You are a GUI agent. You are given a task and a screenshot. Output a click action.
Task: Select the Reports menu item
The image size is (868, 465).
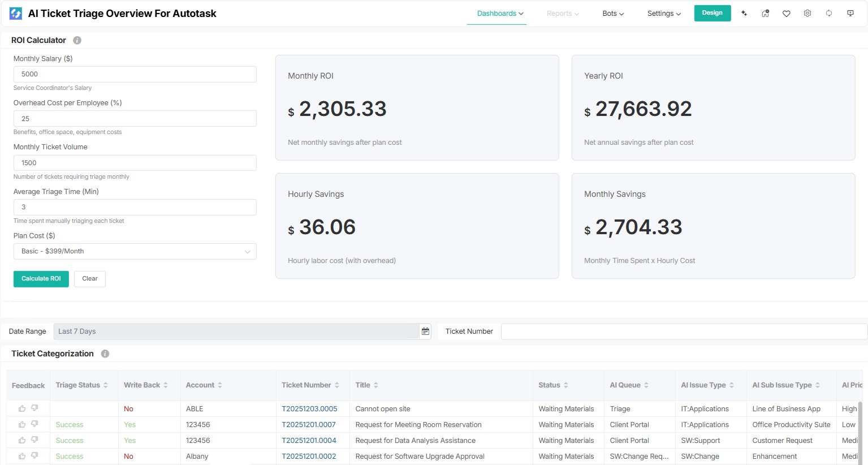click(562, 13)
